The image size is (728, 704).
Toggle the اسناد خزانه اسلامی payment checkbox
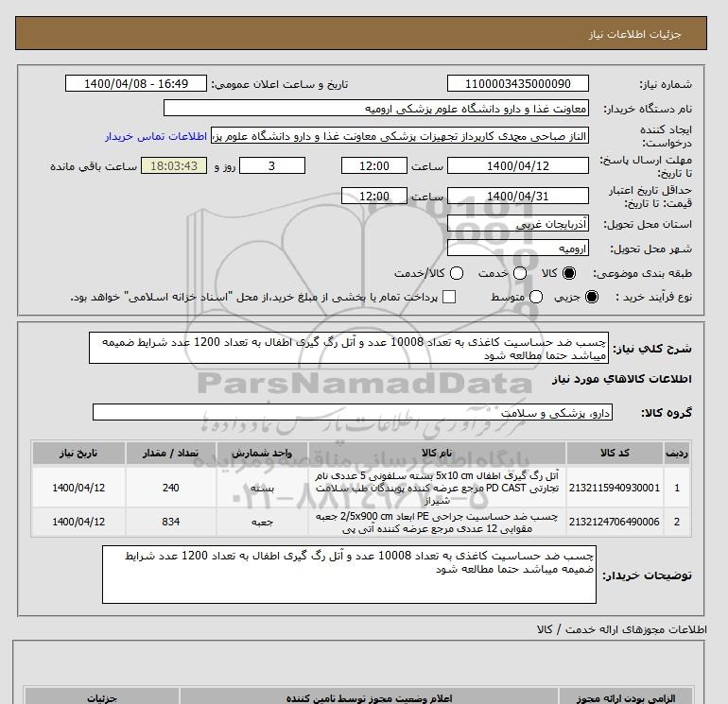pyautogui.click(x=449, y=297)
